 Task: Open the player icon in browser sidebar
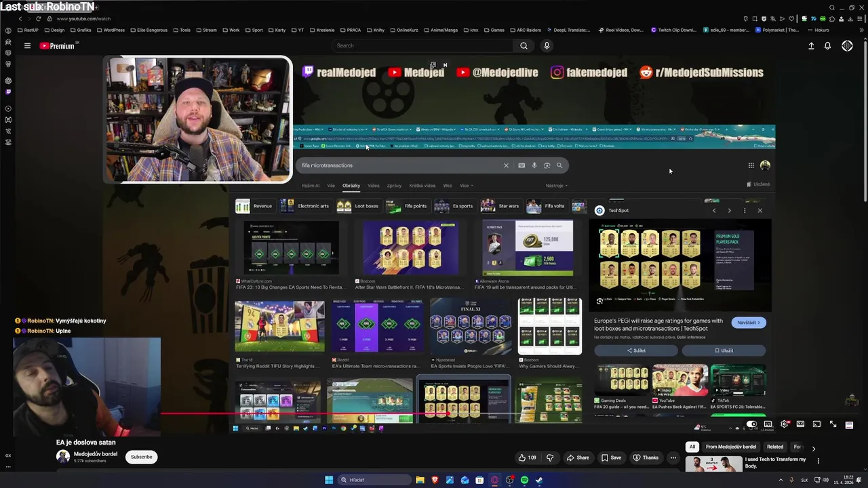[8, 108]
